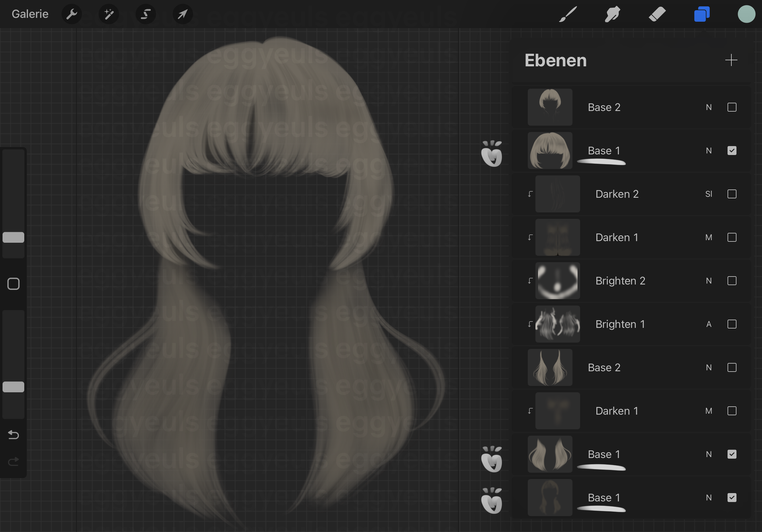762x532 pixels.
Task: Activate the Selection tool
Action: (146, 14)
